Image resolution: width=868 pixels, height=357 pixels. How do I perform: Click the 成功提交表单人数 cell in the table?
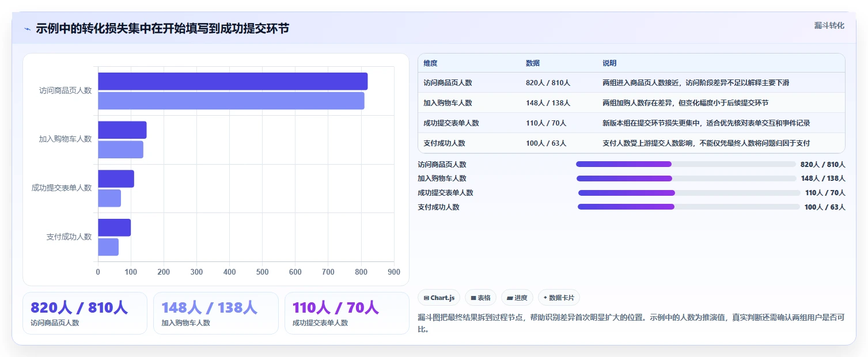(451, 123)
